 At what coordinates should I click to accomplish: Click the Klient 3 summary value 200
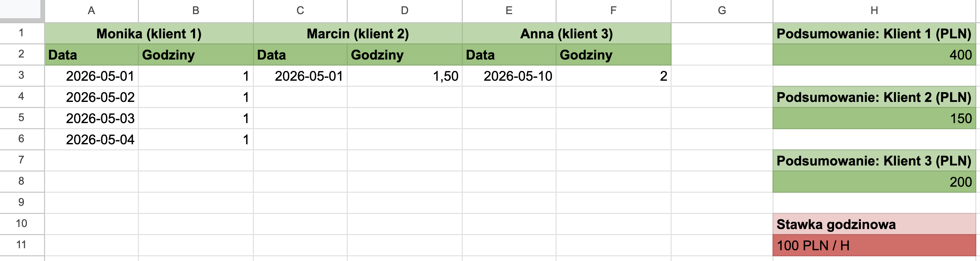874,182
